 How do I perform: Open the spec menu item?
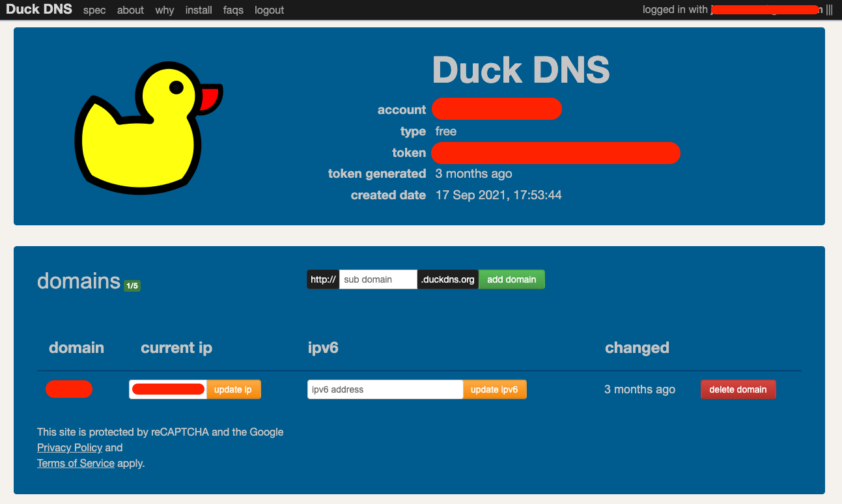tap(94, 10)
